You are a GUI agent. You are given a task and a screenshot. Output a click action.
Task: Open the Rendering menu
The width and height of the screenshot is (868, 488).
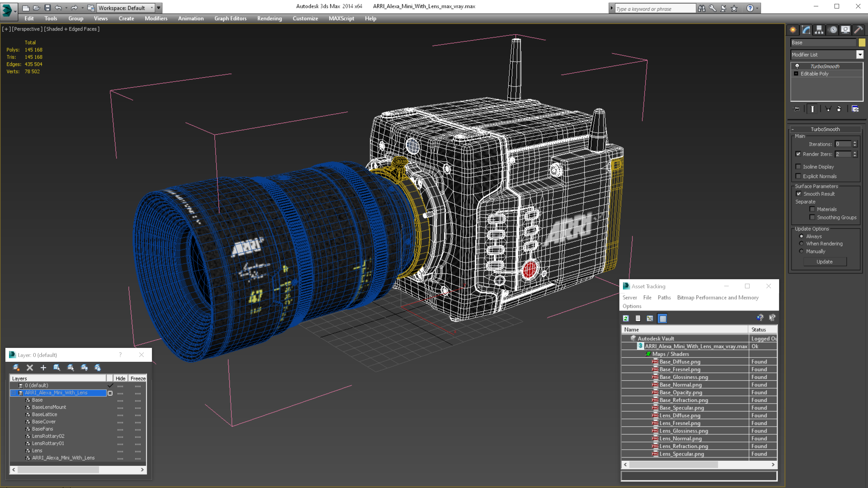click(x=269, y=18)
